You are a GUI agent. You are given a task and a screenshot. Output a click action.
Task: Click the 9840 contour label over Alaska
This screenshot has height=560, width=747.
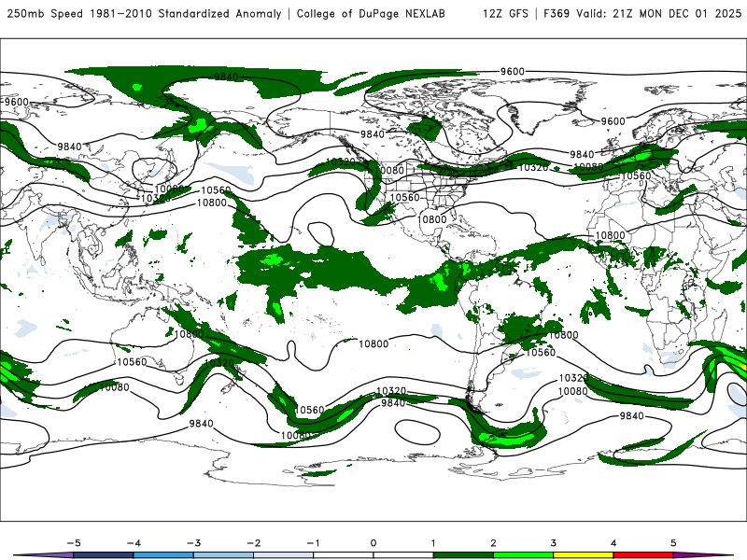(372, 134)
